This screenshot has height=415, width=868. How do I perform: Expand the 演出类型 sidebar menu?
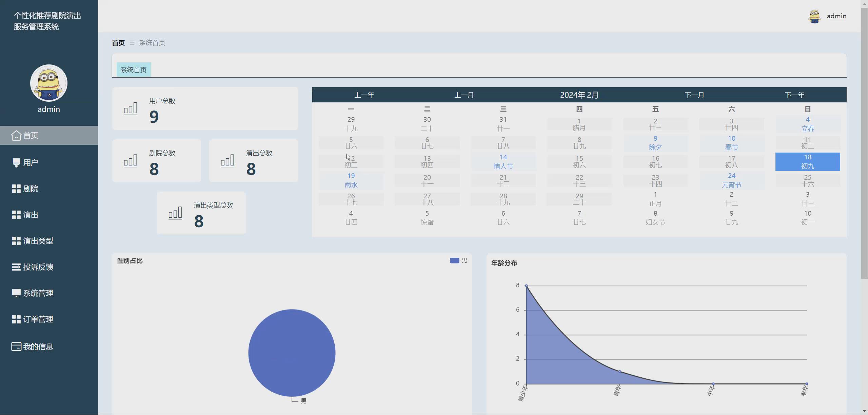click(x=38, y=241)
